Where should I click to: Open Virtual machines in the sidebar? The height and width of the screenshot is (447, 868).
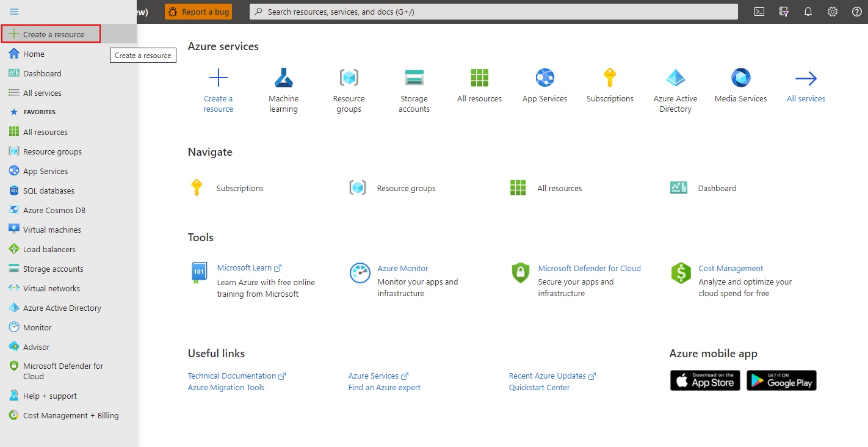tap(68, 230)
